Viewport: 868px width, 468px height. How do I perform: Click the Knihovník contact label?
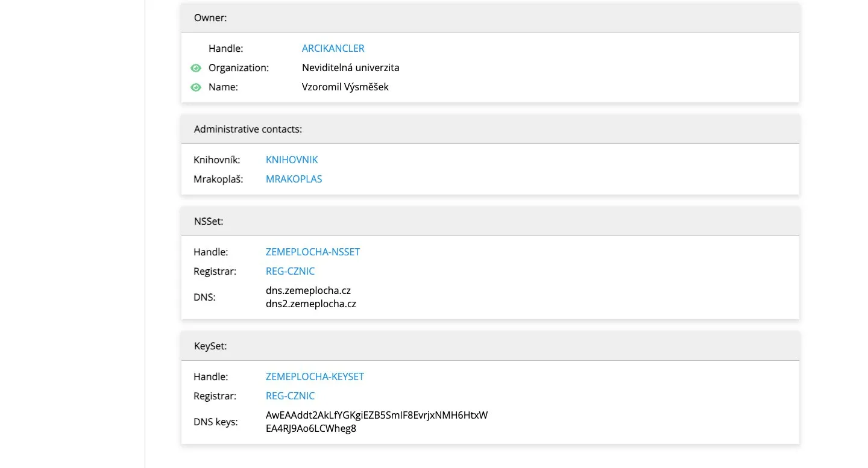point(217,160)
